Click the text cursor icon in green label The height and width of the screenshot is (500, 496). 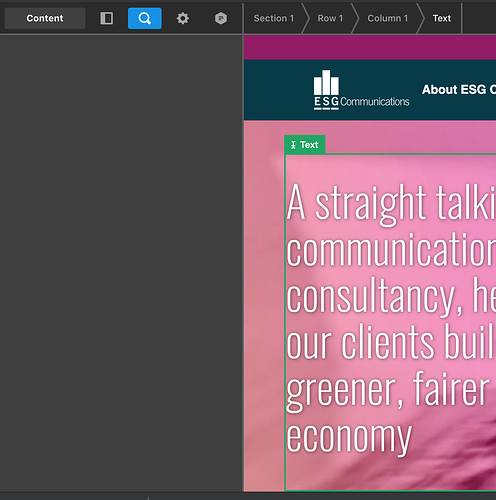[293, 145]
